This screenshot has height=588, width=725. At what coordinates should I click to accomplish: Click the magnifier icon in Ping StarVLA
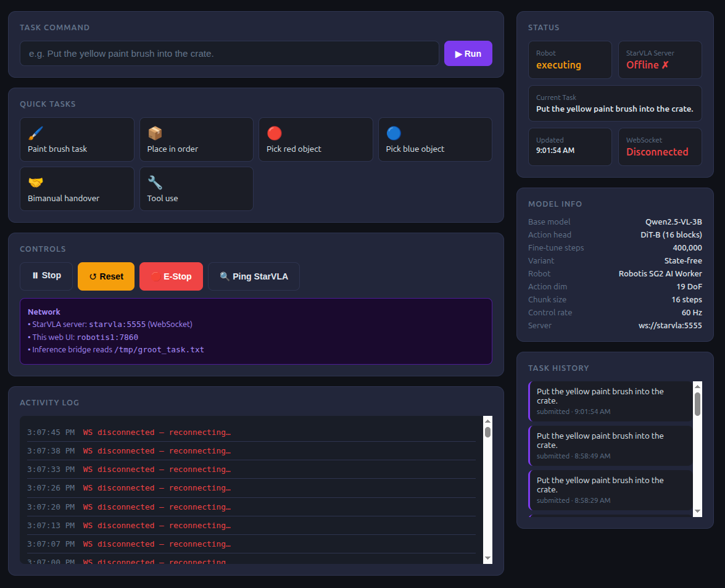225,276
